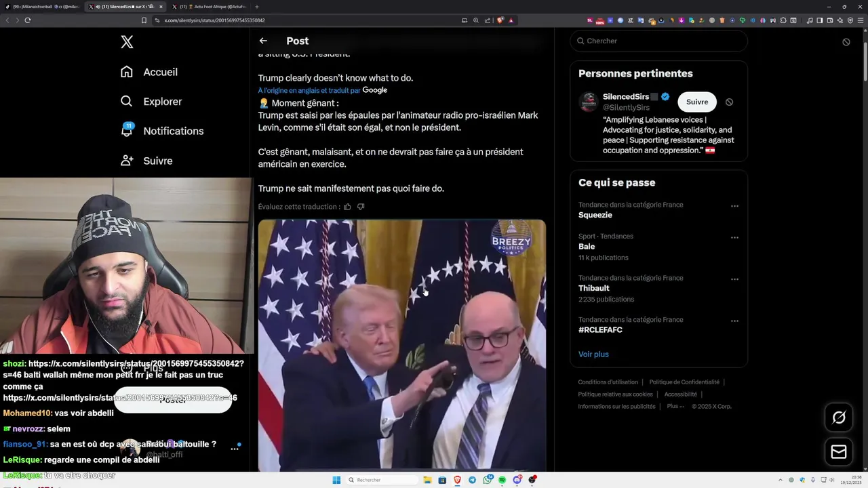868x488 pixels.
Task: Open Politique de Confidentialité footer link
Action: (684, 382)
